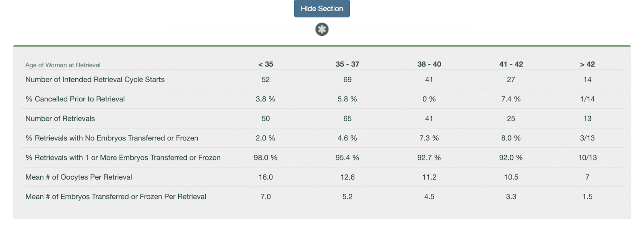Select the '< 35' age column header
This screenshot has width=644, height=230.
pos(266,64)
